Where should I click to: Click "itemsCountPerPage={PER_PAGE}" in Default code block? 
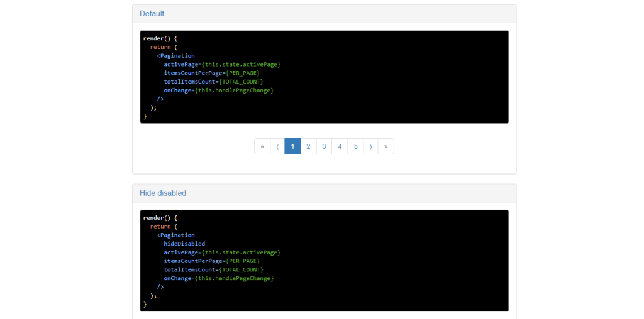click(x=212, y=73)
